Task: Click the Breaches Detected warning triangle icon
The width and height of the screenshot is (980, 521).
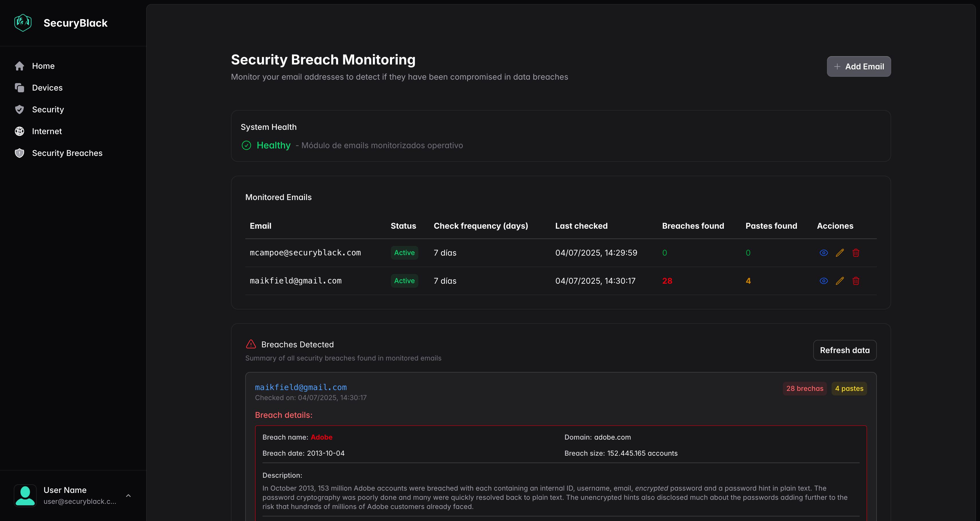Action: pos(251,344)
